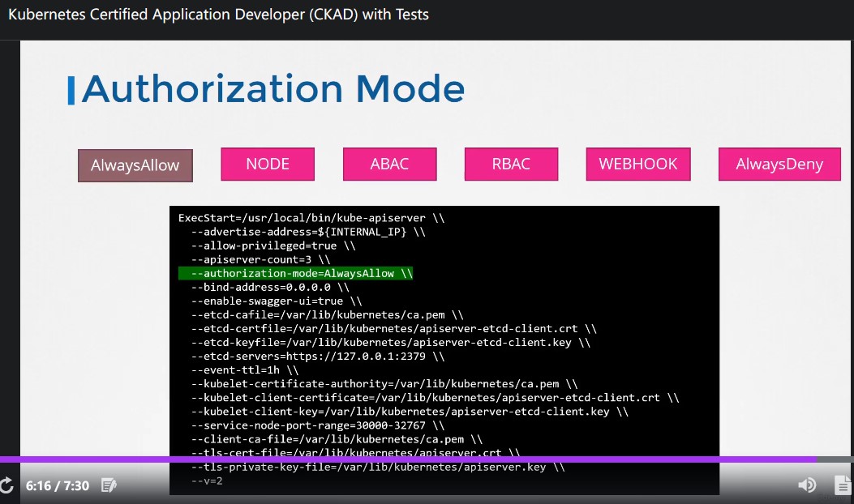Viewport: 854px width, 504px height.
Task: Click the --advertise-address=${INTERNAL_IP} line
Action: click(308, 232)
